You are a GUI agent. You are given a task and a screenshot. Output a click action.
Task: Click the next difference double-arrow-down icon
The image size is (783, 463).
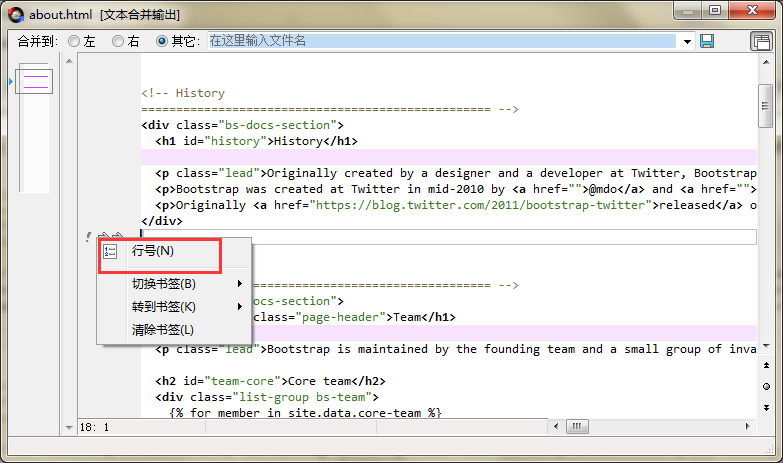[766, 408]
